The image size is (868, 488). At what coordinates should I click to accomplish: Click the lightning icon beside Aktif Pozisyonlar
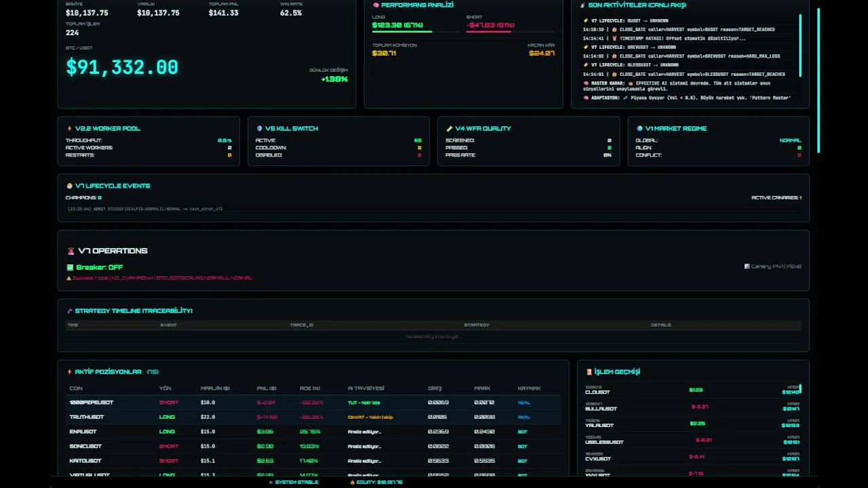(x=69, y=372)
